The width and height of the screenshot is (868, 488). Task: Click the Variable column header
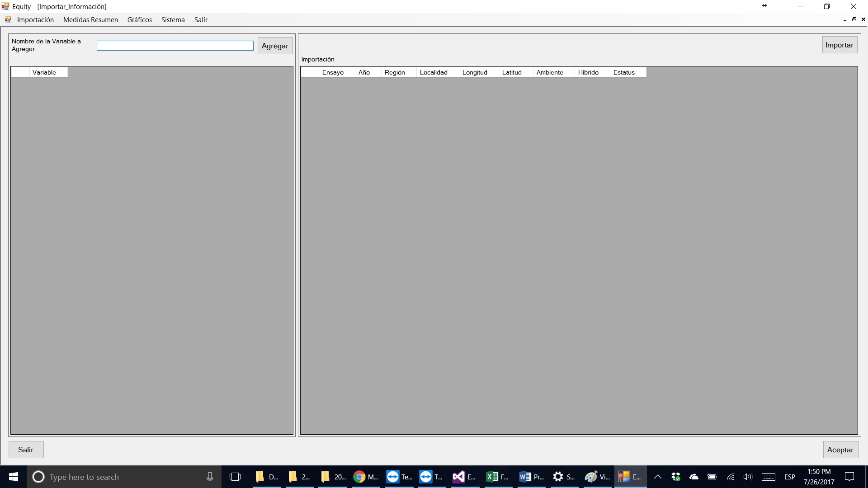[48, 72]
